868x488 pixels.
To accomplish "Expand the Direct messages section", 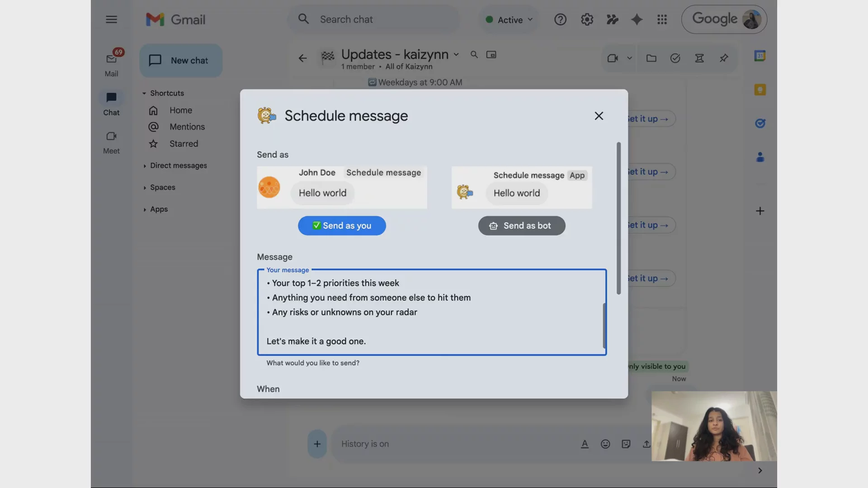I will click(x=144, y=166).
